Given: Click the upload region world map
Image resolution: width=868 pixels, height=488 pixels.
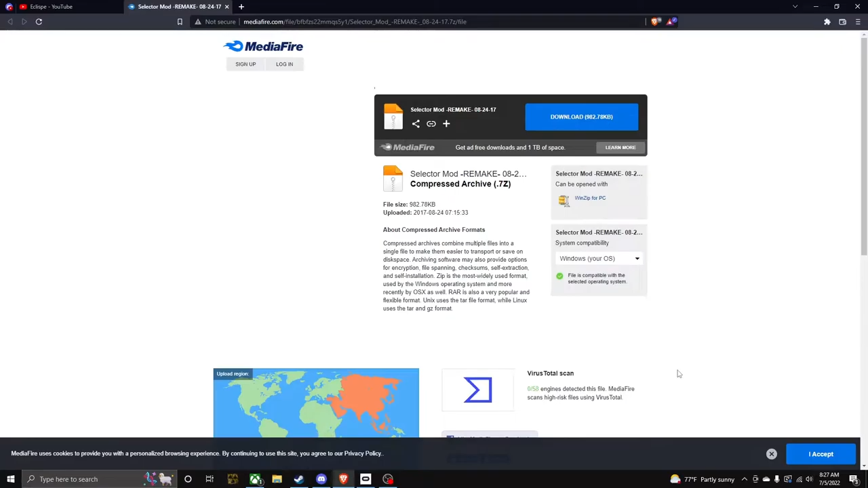Looking at the screenshot, I should coord(316,404).
